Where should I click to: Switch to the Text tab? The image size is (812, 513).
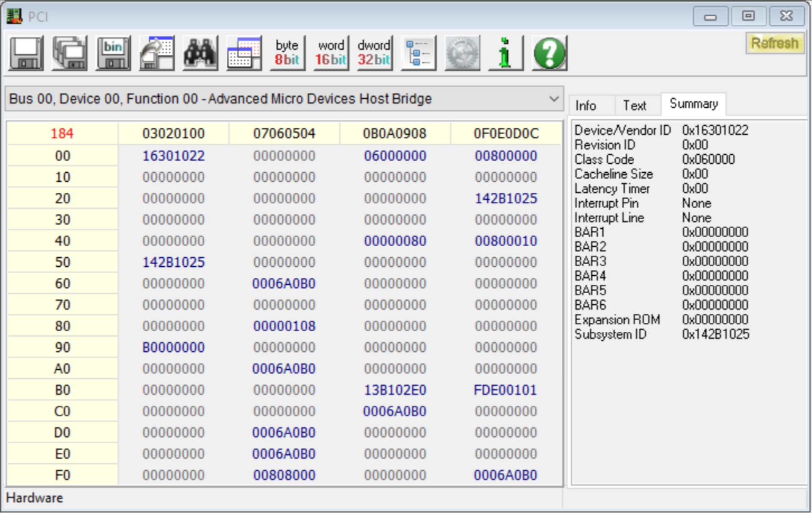click(x=635, y=105)
